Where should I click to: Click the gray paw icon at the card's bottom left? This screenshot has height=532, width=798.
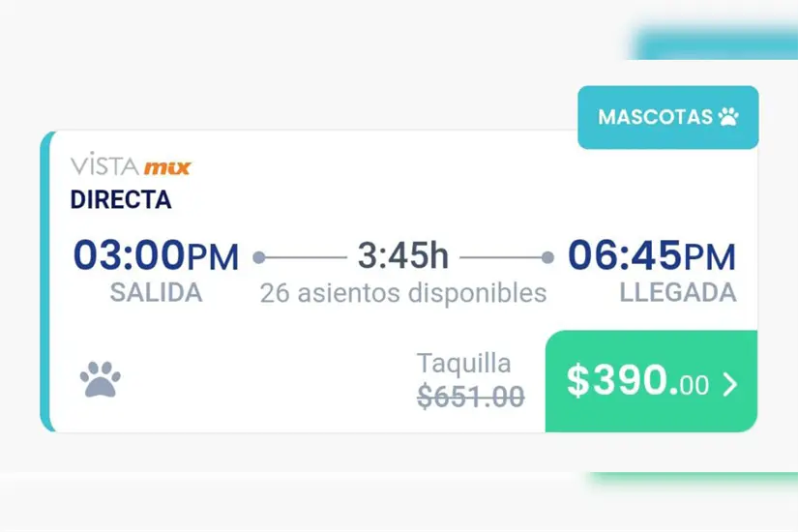coord(100,379)
